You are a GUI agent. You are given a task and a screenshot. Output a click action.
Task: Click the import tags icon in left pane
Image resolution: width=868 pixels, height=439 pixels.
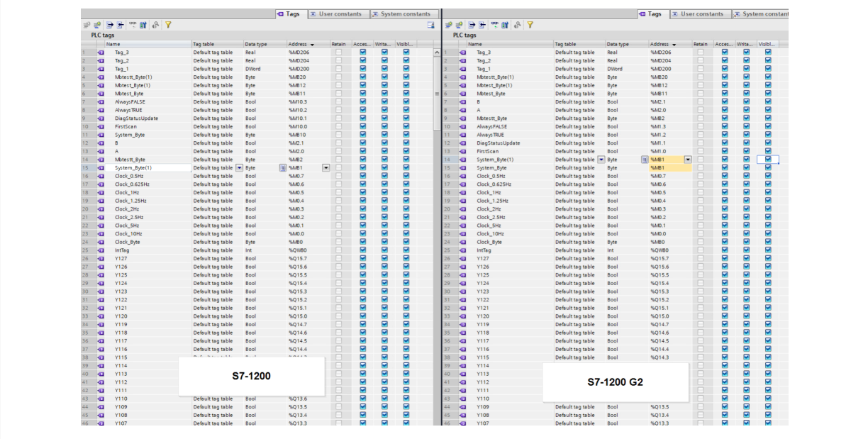pos(120,25)
